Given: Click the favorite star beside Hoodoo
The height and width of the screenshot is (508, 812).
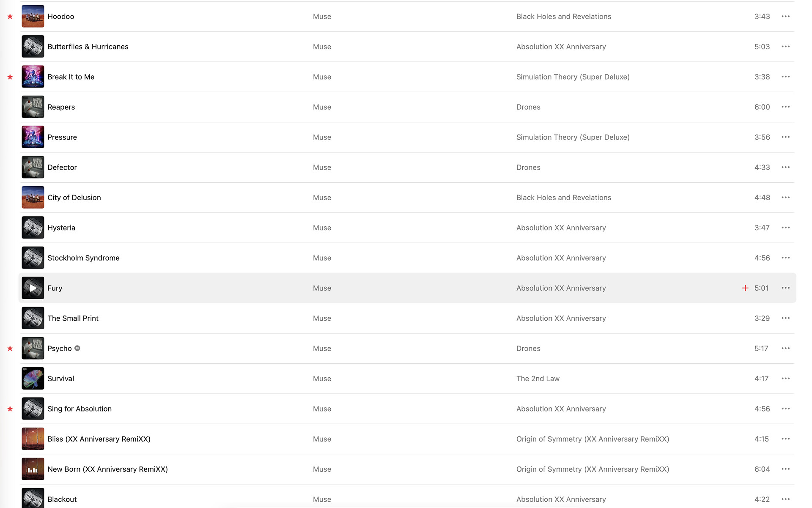Looking at the screenshot, I should click(x=10, y=16).
